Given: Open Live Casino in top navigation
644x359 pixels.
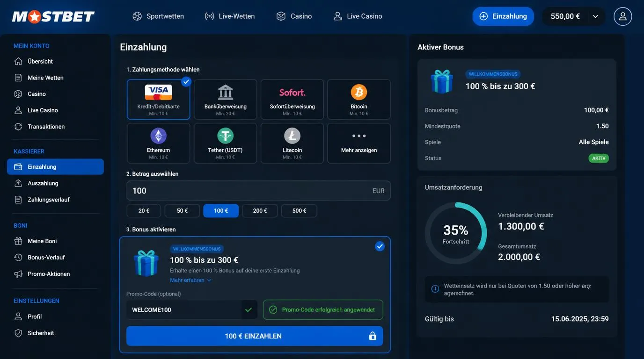Looking at the screenshot, I should tap(358, 16).
